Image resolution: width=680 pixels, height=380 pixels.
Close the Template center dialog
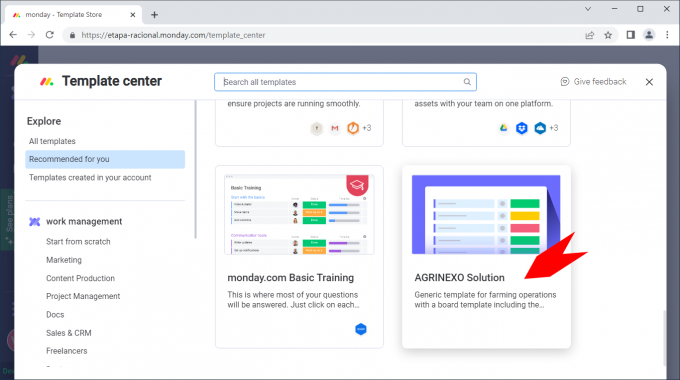click(649, 82)
